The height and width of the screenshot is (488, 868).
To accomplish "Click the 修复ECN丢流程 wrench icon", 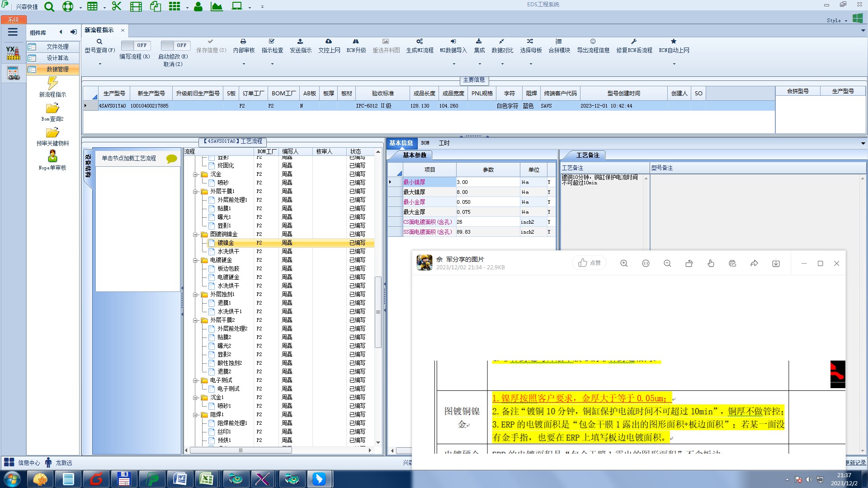I will pyautogui.click(x=634, y=42).
